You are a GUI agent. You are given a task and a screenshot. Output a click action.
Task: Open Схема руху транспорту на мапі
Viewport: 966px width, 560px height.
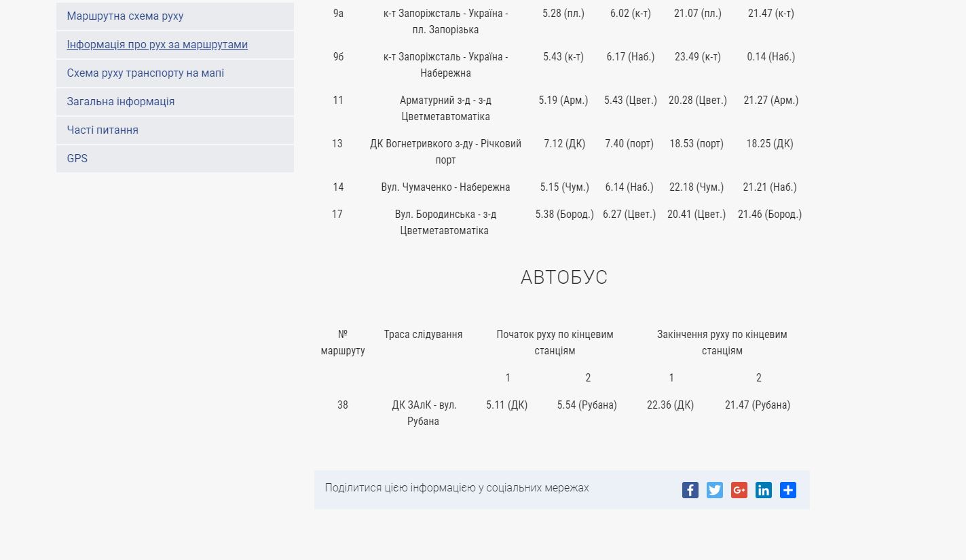(x=145, y=73)
